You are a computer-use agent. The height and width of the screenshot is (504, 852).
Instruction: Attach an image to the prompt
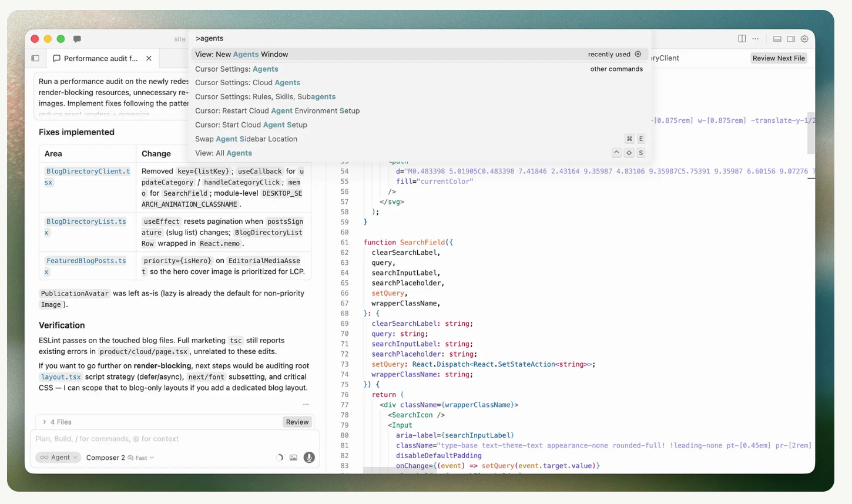[x=293, y=458]
